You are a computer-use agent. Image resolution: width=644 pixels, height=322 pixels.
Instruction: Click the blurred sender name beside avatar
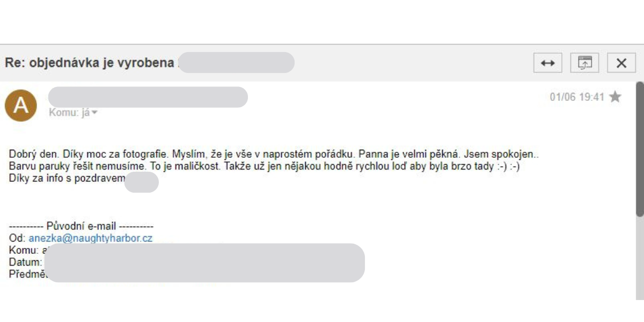pos(148,97)
